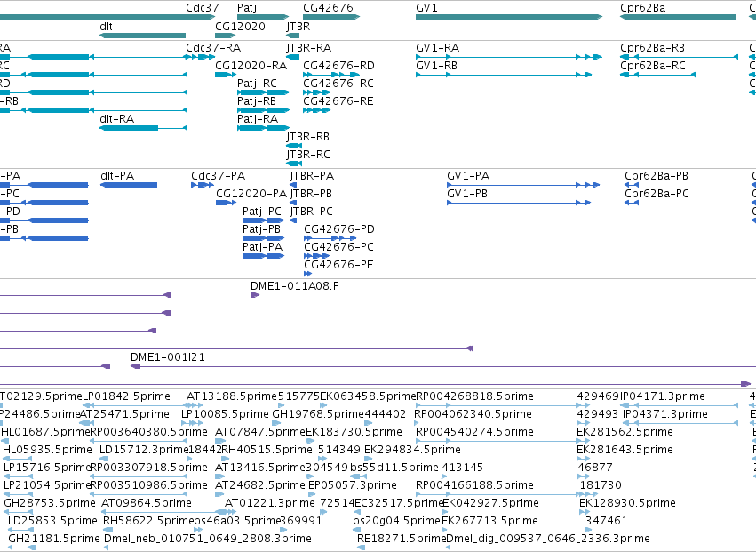The height and width of the screenshot is (552, 756).
Task: Select the EK128930.5prime EST label
Action: pyautogui.click(x=627, y=503)
